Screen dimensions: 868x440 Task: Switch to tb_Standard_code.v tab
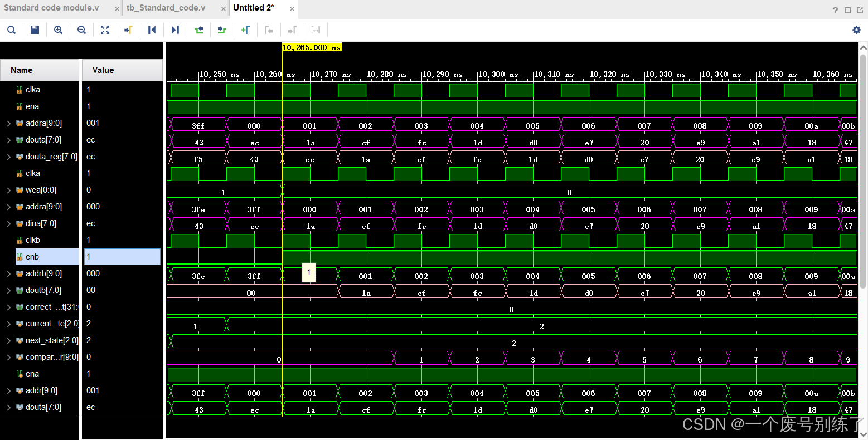tap(166, 8)
